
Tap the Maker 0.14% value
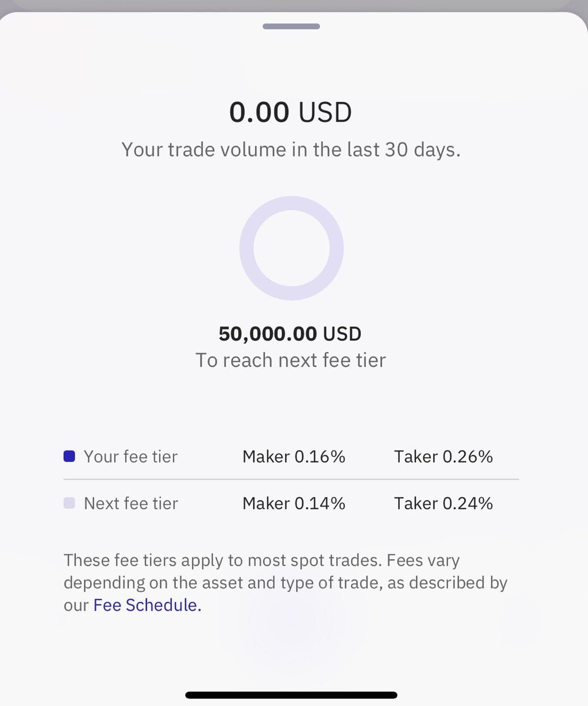coord(294,504)
